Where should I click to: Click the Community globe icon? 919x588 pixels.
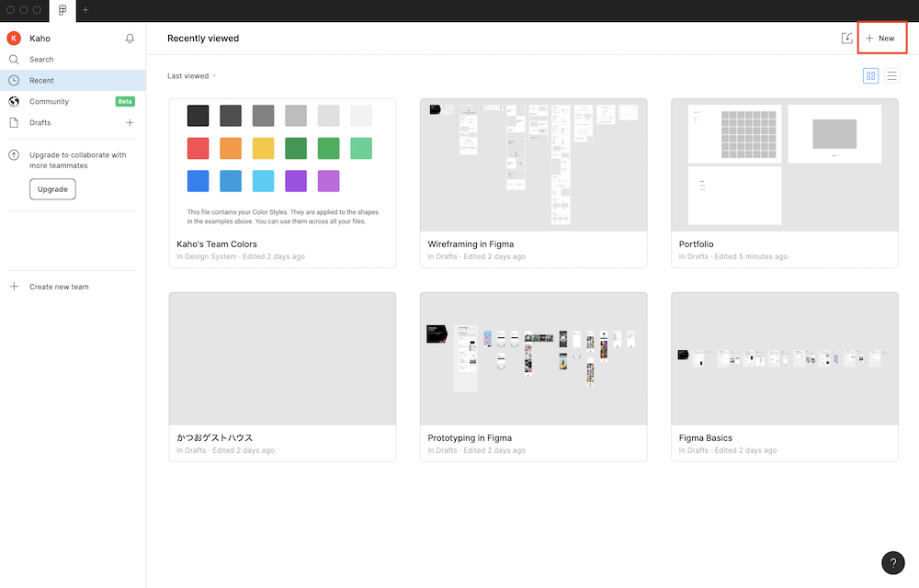[x=14, y=101]
